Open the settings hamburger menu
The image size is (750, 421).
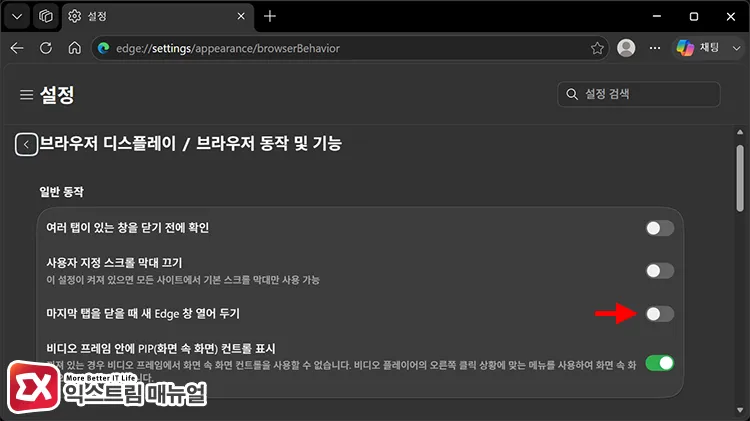tap(26, 95)
